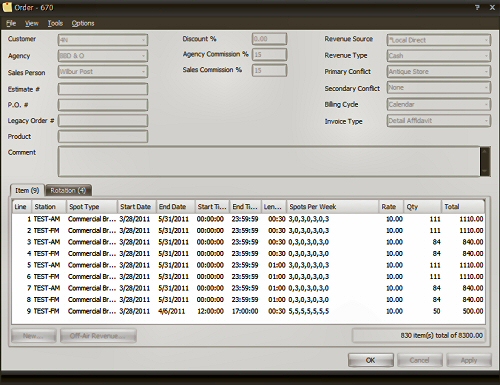Sort by the End Date column header
Image resolution: width=500 pixels, height=385 pixels.
[x=175, y=207]
